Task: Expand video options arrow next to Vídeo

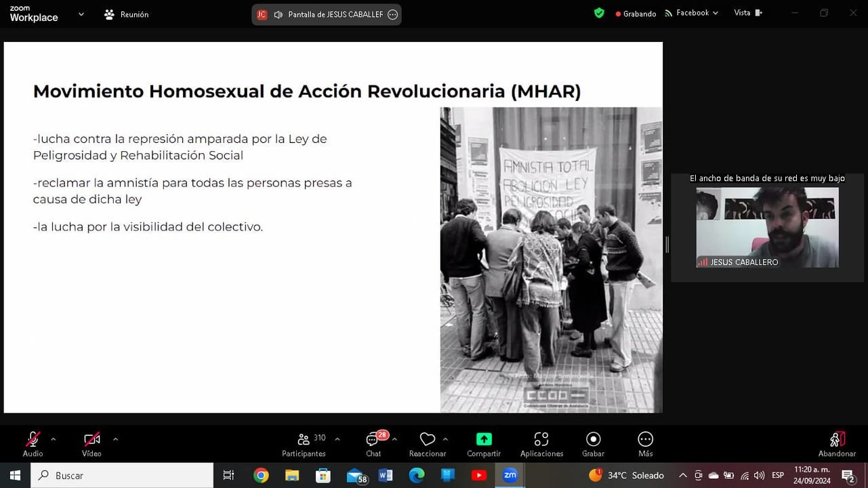Action: coord(115,439)
